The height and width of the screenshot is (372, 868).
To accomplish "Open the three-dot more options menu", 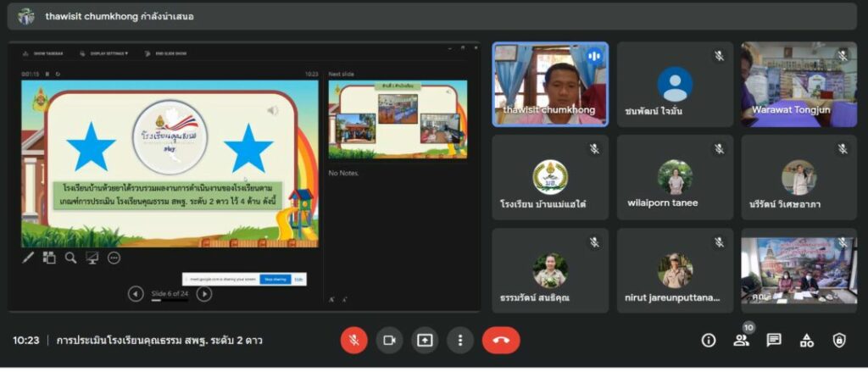I will pyautogui.click(x=459, y=340).
